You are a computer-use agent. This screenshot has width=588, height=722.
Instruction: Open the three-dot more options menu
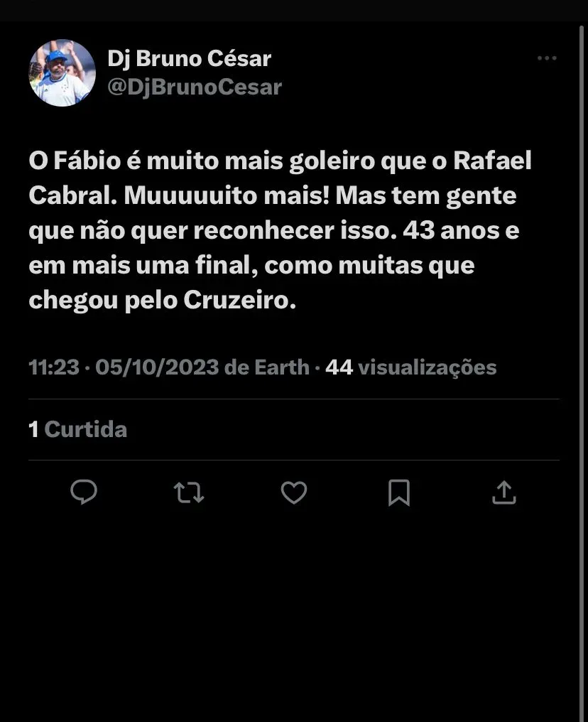[x=547, y=58]
